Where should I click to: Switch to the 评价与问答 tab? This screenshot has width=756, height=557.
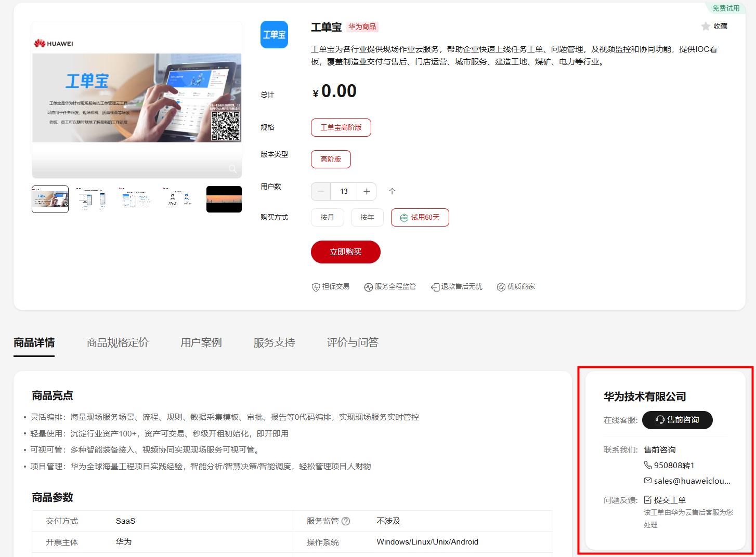click(353, 343)
